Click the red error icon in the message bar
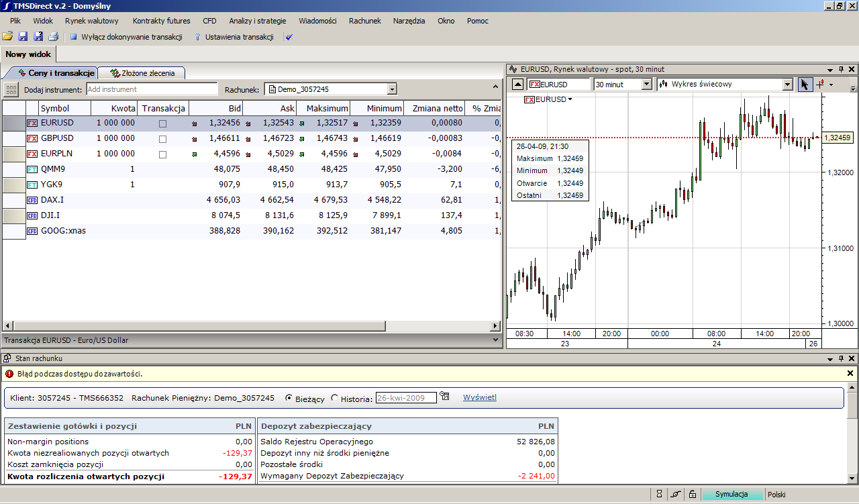The height and width of the screenshot is (504, 859). click(9, 374)
